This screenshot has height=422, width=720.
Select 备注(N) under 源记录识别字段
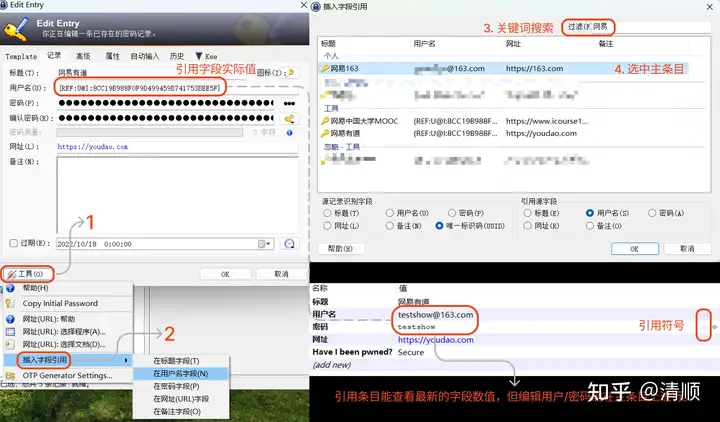coord(389,226)
